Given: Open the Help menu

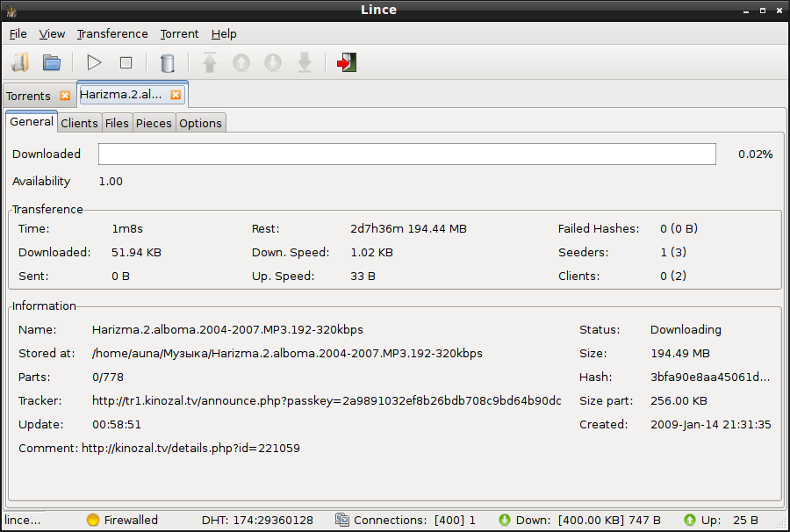Looking at the screenshot, I should point(224,33).
